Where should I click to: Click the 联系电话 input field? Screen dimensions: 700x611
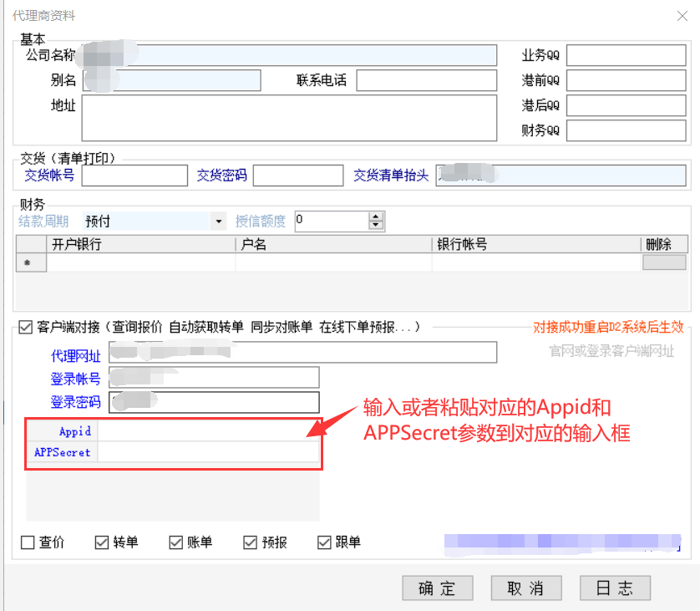click(x=427, y=80)
